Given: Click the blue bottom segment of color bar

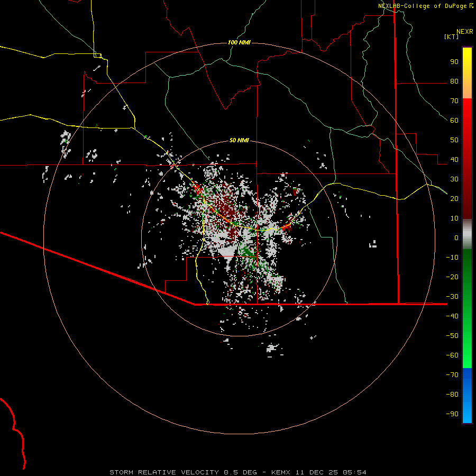Looking at the screenshot, I should pyautogui.click(x=467, y=396).
